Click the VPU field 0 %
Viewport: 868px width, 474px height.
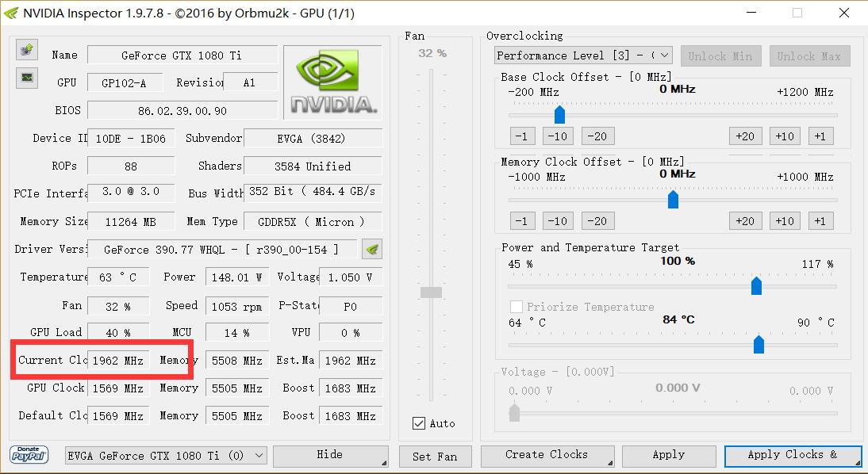coord(351,332)
